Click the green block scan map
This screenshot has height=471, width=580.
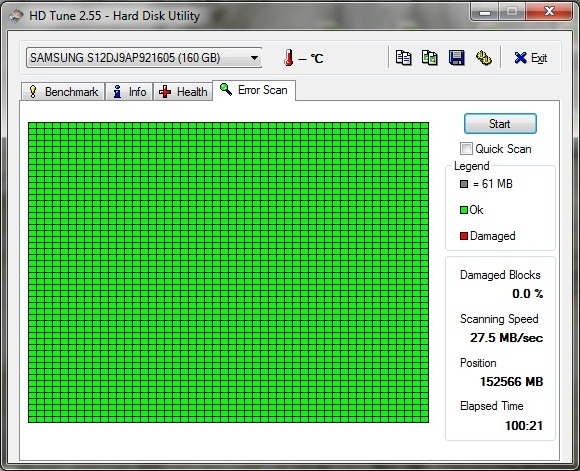(229, 272)
